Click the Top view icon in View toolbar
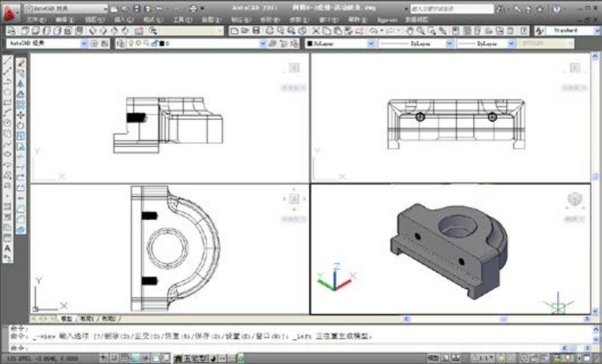This screenshot has width=602, height=364. [25, 31]
